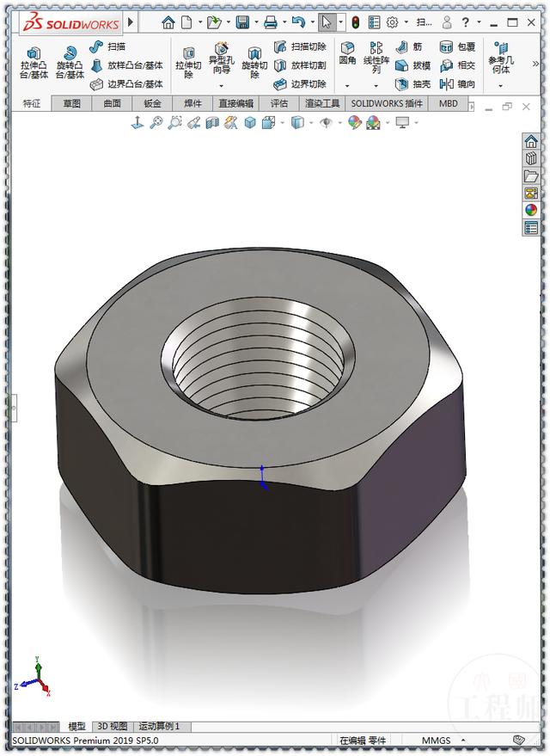
Task: Select the Lofted Cut (放样切割) tool
Action: [300, 65]
